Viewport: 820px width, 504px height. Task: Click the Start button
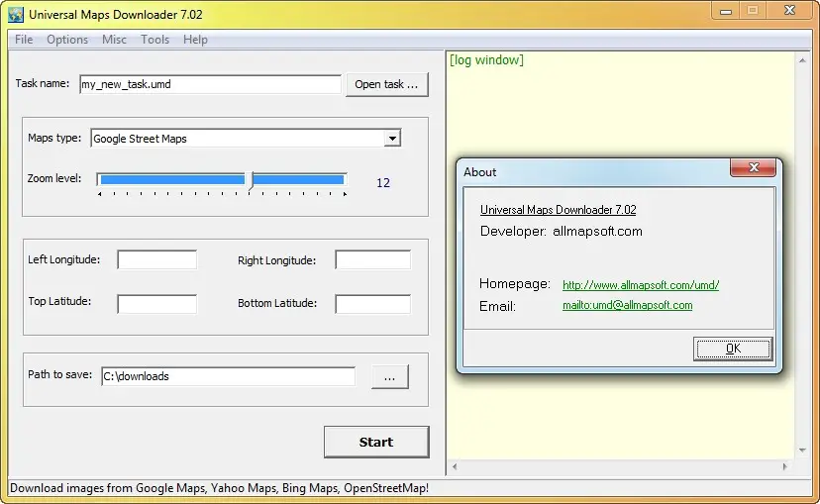pyautogui.click(x=376, y=442)
